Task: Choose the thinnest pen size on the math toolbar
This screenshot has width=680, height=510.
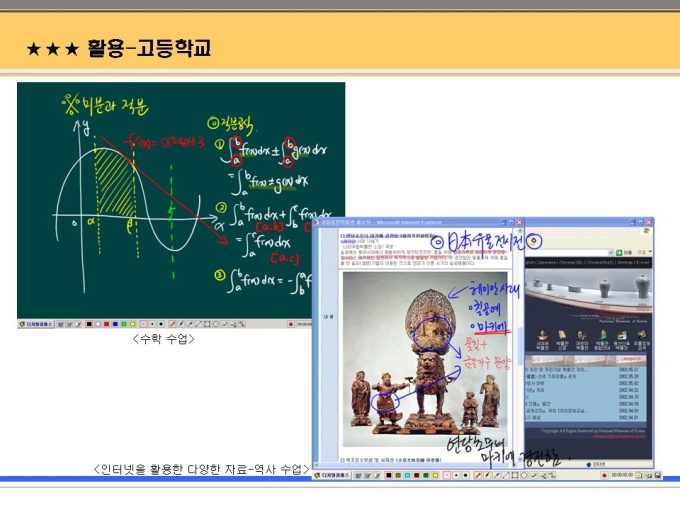Action: click(x=144, y=324)
